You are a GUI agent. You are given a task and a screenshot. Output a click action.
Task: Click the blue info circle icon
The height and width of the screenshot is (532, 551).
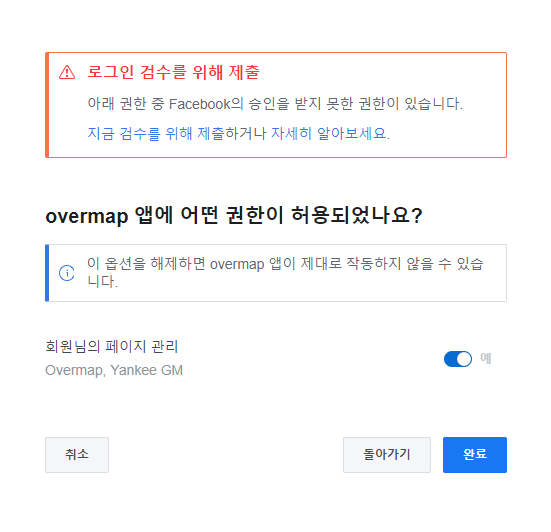point(67,273)
